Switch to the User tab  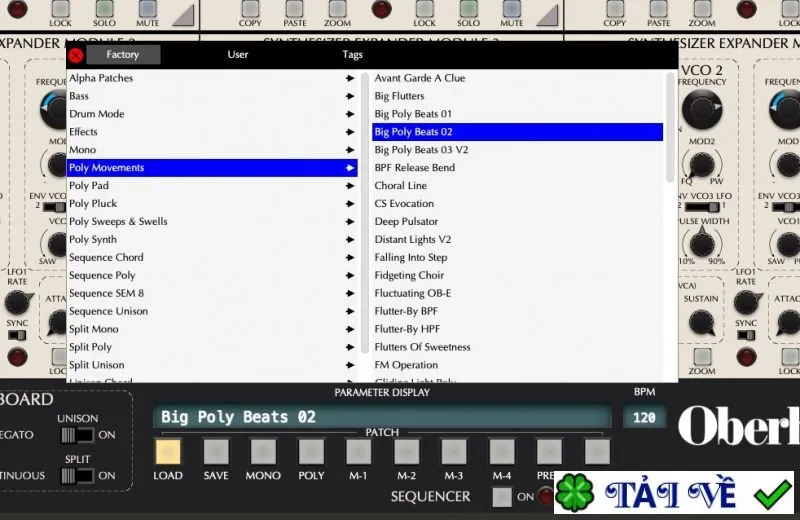(238, 55)
